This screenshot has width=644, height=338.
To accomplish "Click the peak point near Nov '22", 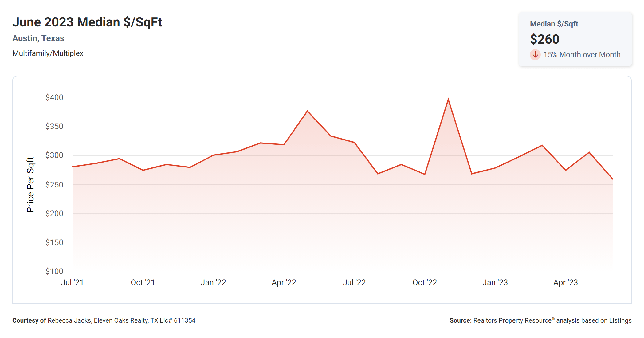I will pyautogui.click(x=448, y=99).
